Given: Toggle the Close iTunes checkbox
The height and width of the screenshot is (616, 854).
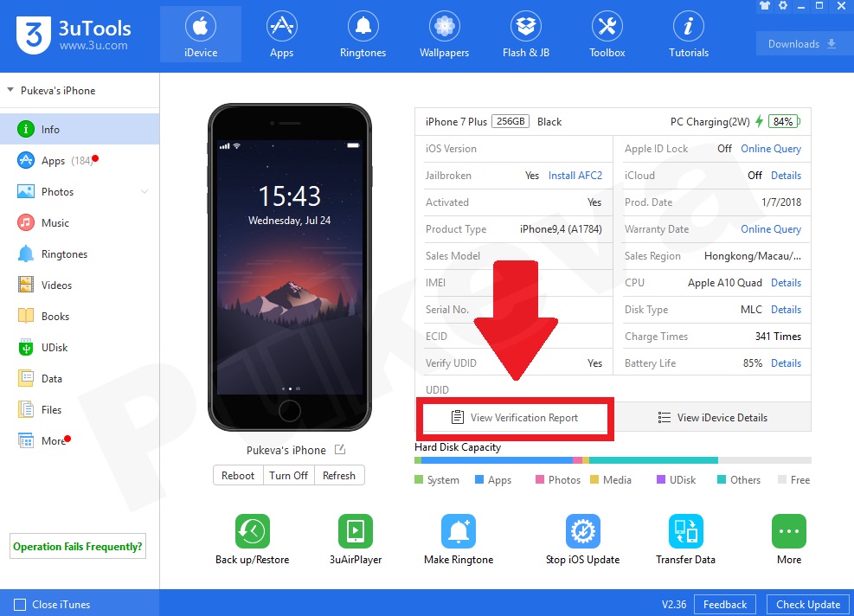Looking at the screenshot, I should point(20,605).
